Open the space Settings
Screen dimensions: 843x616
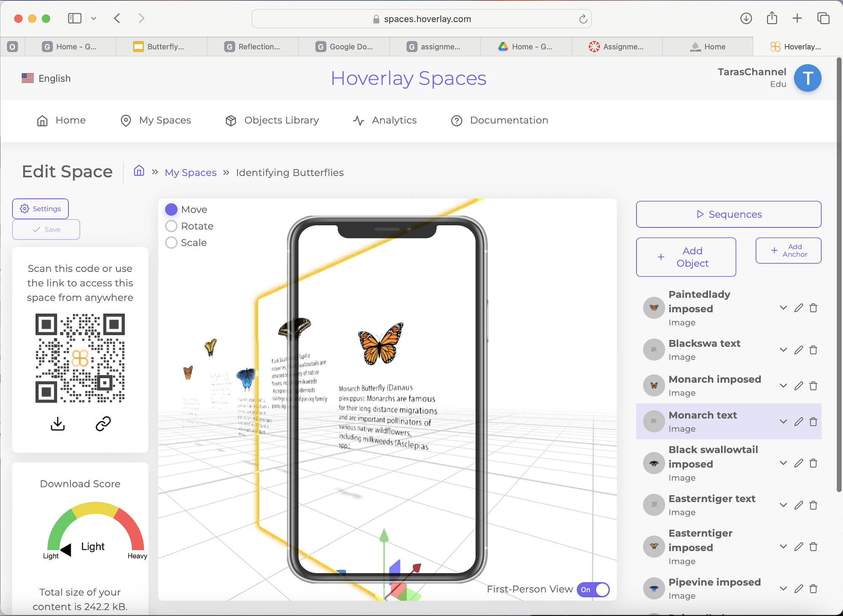pyautogui.click(x=40, y=209)
